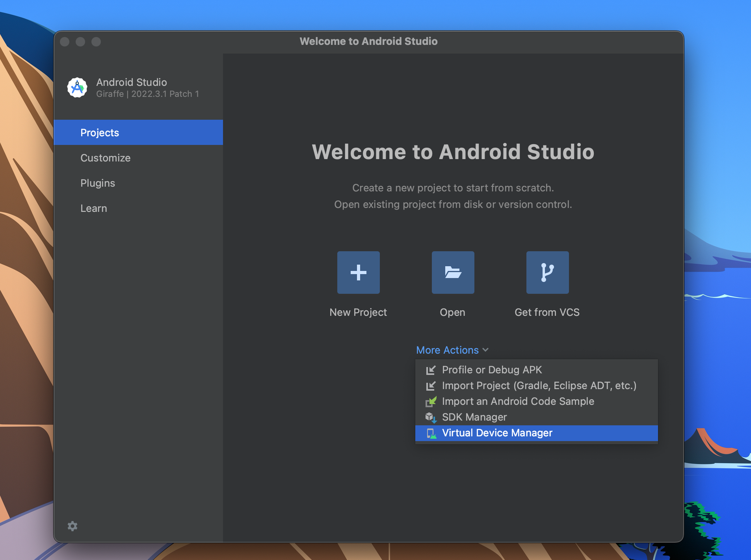
Task: Click the New Project label
Action: tap(358, 312)
